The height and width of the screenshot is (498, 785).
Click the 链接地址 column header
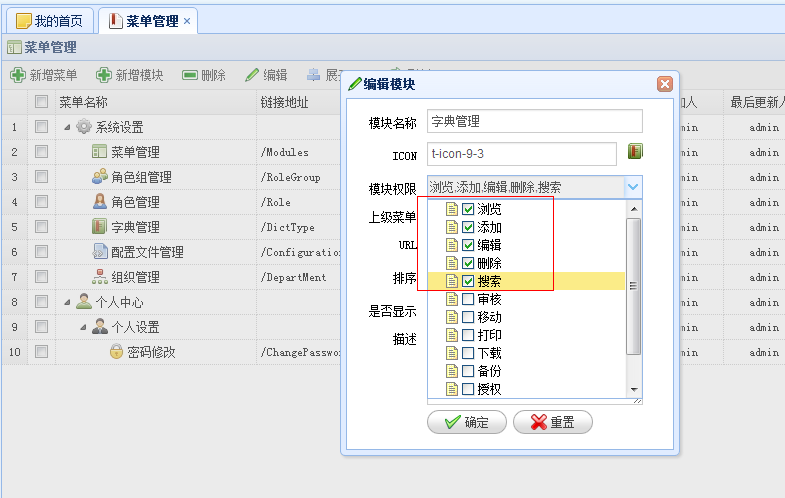[284, 102]
